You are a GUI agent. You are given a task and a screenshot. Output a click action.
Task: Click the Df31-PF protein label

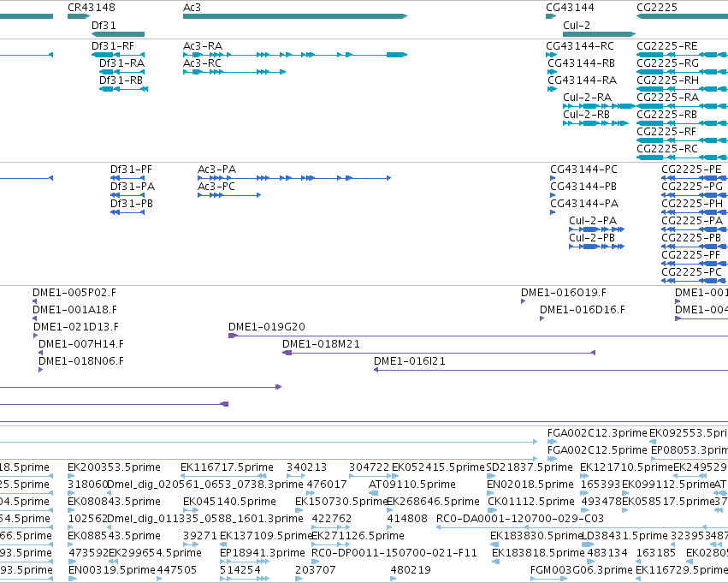pos(132,170)
